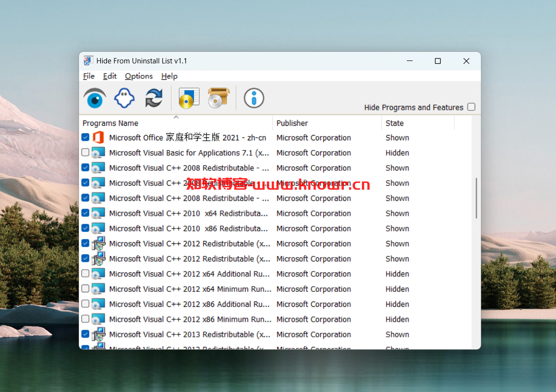The height and width of the screenshot is (392, 556).
Task: Click Hidden state of 2012 x86 Minimum row
Action: [397, 319]
